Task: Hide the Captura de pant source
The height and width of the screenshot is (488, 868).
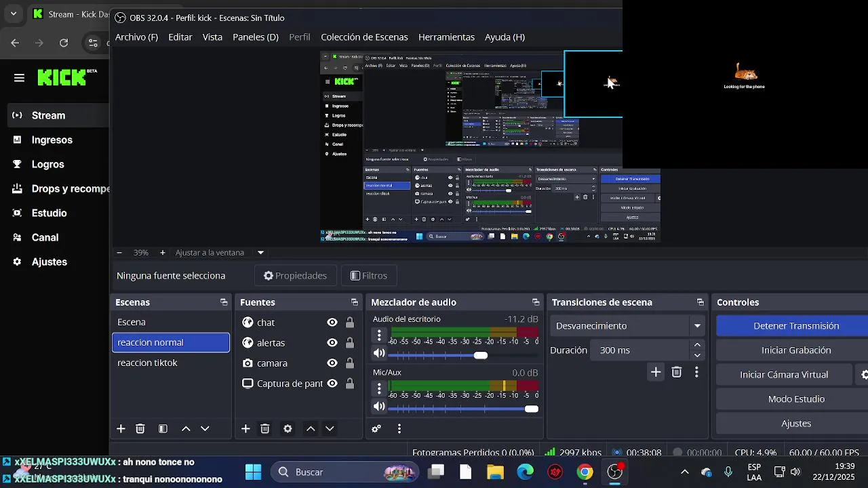Action: tap(332, 384)
